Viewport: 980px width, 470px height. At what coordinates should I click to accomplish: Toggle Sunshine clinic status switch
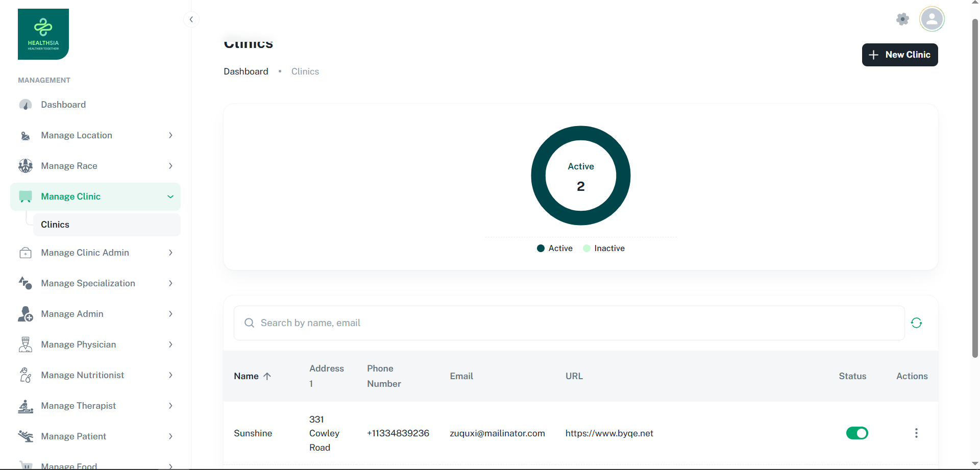857,433
